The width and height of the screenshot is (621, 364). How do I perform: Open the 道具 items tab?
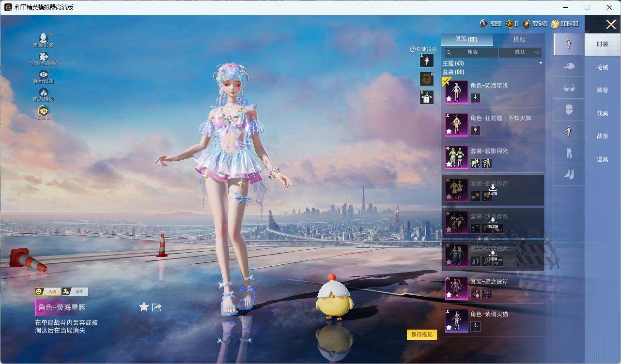(603, 159)
